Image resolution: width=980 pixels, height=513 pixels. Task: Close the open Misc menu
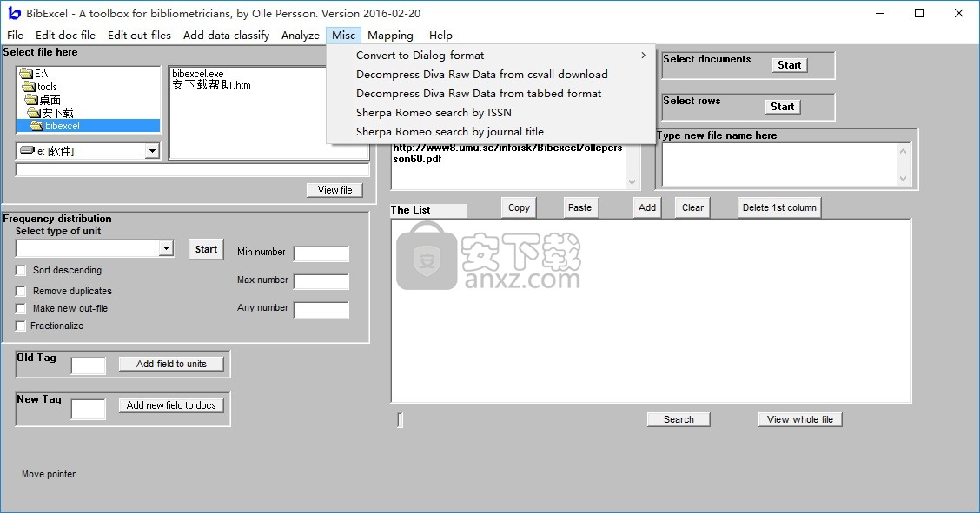344,35
